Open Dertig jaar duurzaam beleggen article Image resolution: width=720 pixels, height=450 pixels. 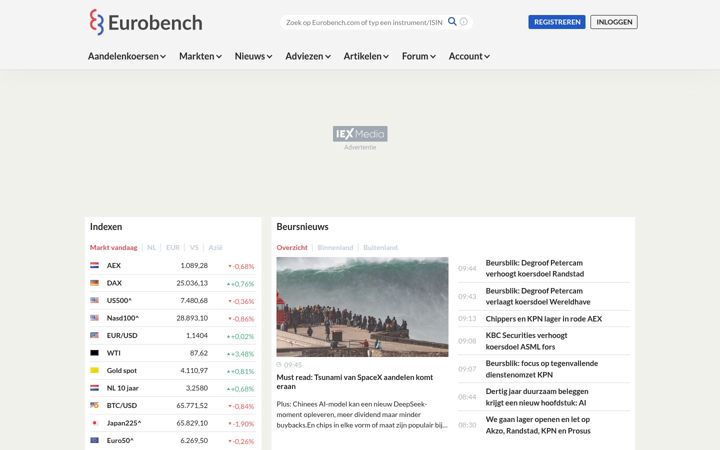pos(537,397)
